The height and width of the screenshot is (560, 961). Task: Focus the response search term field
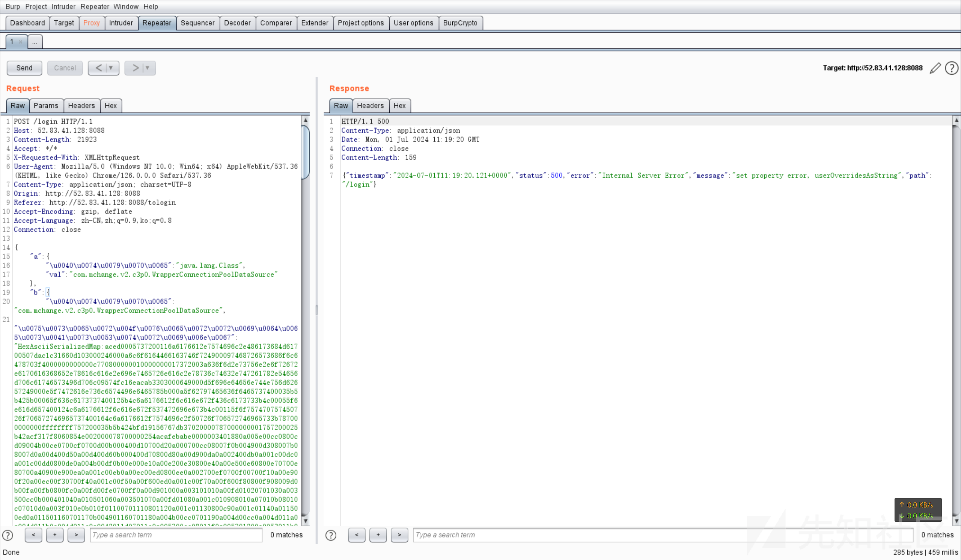[663, 535]
